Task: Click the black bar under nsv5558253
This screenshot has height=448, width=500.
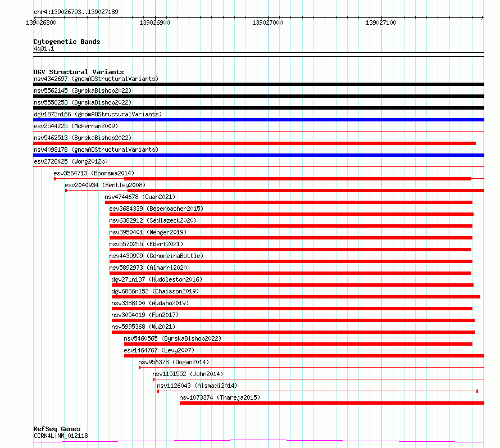Action: coord(258,108)
